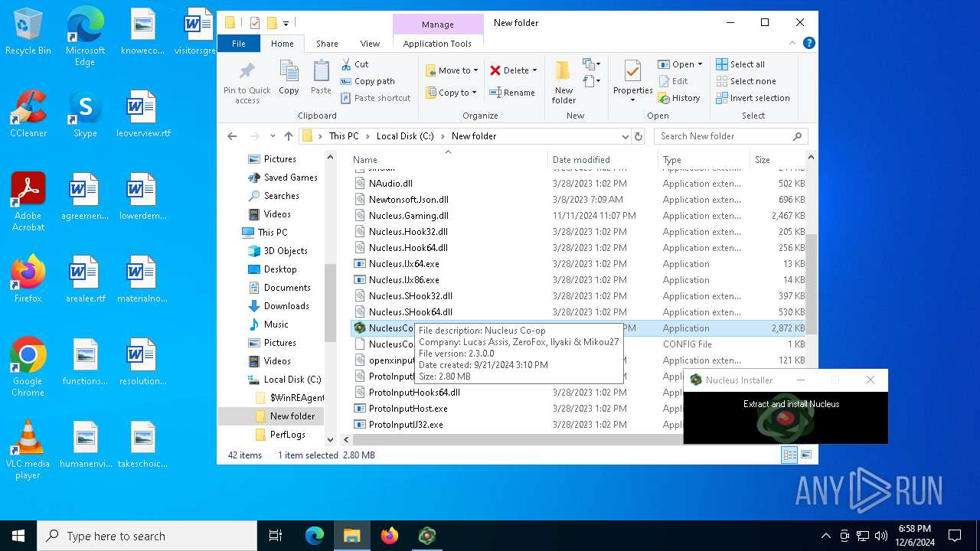Screen dimensions: 980x551
Task: Open file History from ribbon
Action: point(679,98)
